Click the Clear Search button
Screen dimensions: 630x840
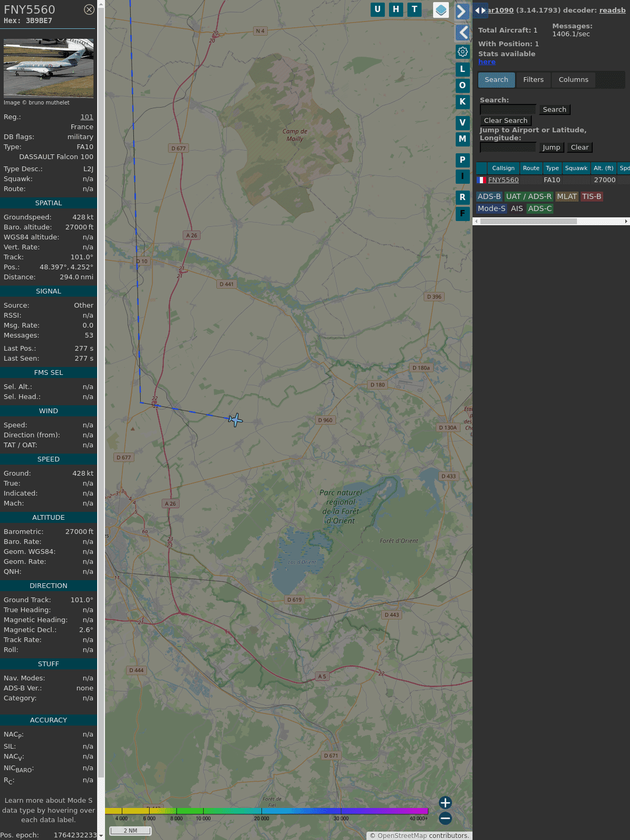coord(506,121)
